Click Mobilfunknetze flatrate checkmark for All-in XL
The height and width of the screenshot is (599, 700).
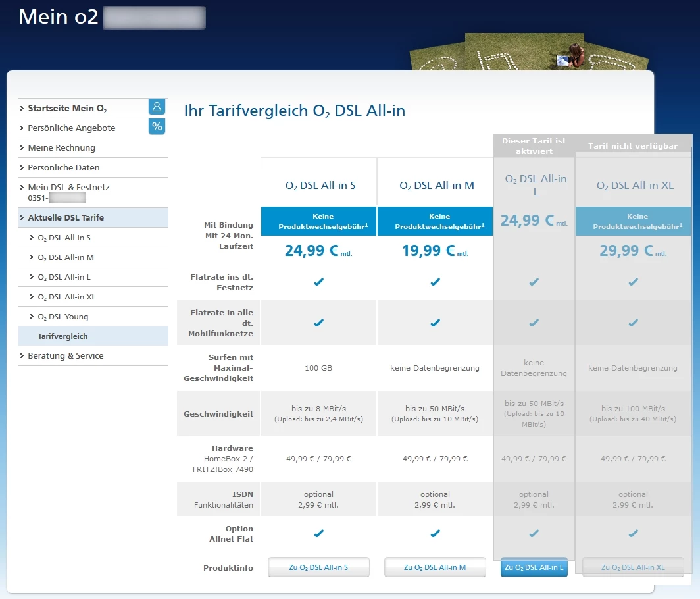pyautogui.click(x=633, y=323)
